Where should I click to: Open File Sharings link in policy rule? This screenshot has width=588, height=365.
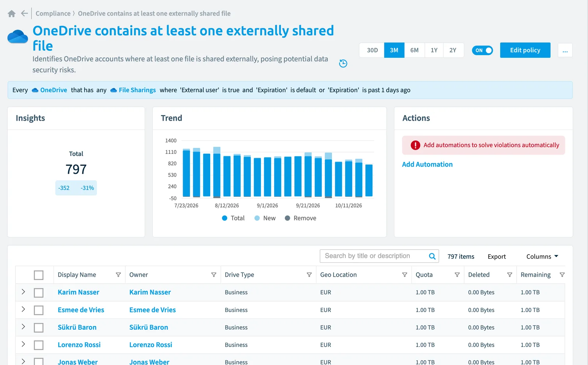137,90
